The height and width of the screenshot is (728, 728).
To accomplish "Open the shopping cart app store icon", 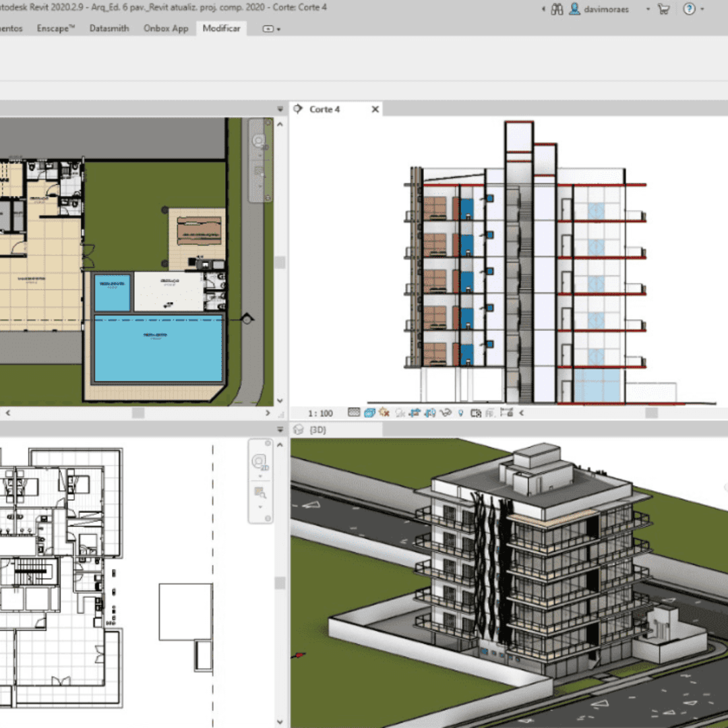I will click(663, 9).
